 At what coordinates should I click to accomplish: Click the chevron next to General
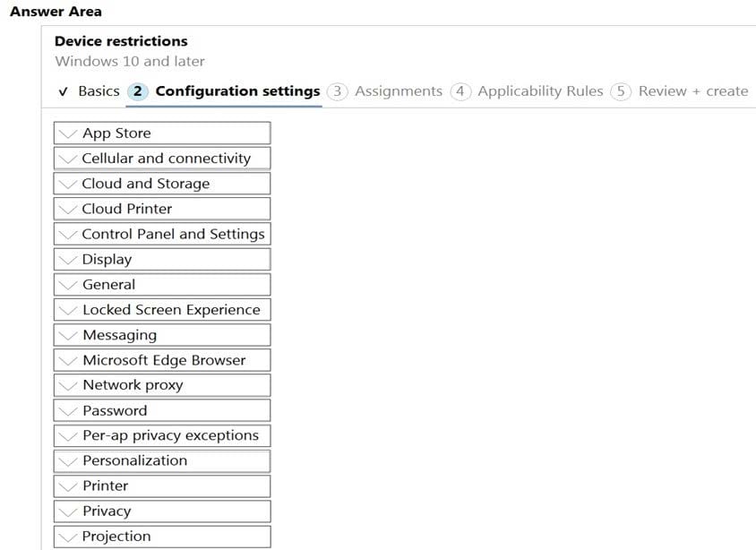(67, 285)
